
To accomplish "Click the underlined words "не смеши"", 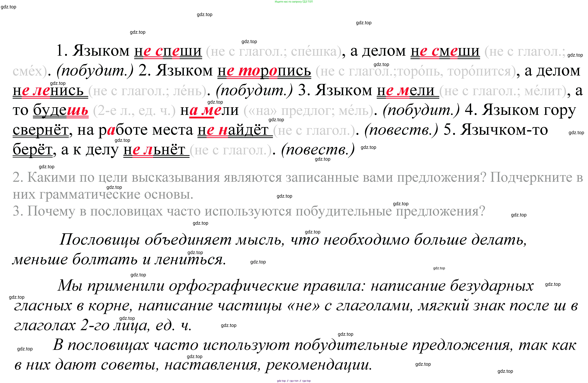I will (445, 51).
